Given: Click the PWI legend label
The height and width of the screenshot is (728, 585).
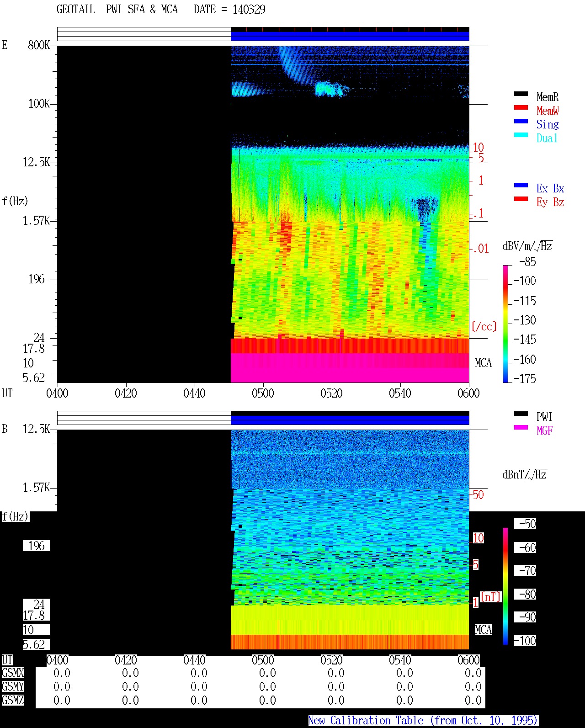Looking at the screenshot, I should [544, 417].
